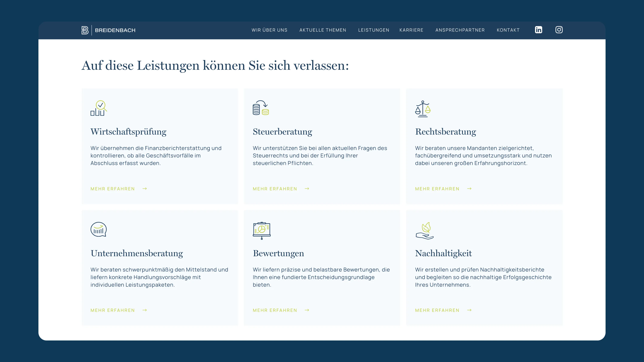Open the Aktuelle Themen menu item
The image size is (644, 362).
pyautogui.click(x=322, y=30)
